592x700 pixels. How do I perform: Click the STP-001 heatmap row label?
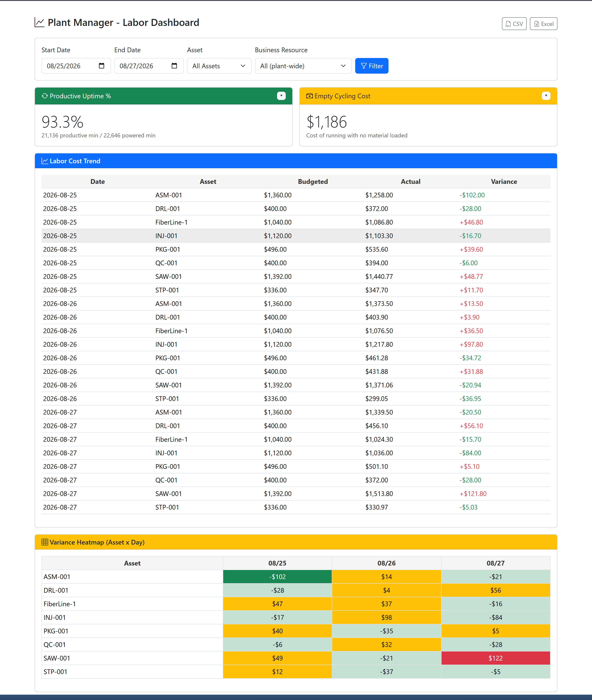tap(55, 672)
